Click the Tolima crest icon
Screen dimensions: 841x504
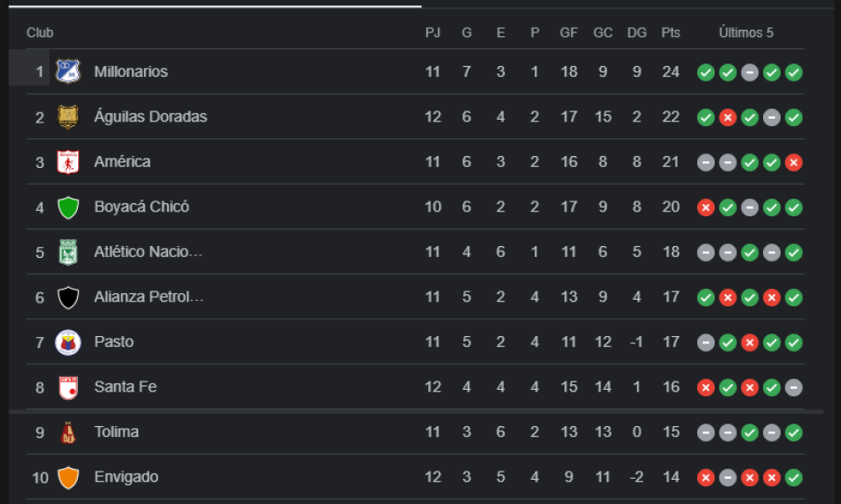[x=68, y=433]
